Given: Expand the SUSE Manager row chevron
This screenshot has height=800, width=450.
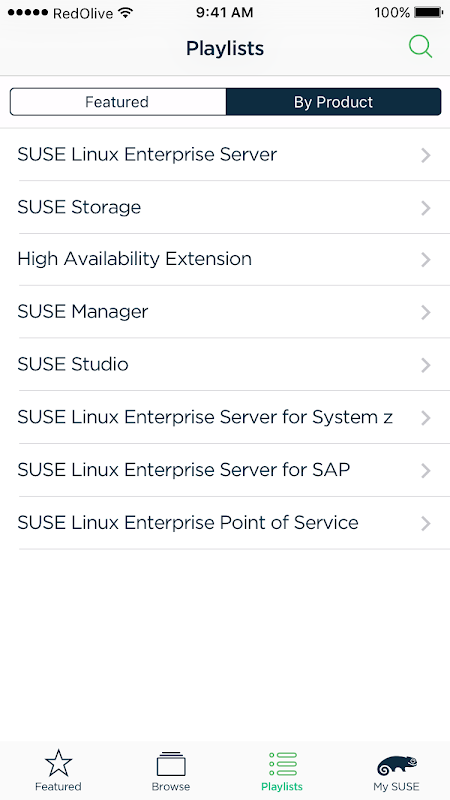Looking at the screenshot, I should coord(426,312).
